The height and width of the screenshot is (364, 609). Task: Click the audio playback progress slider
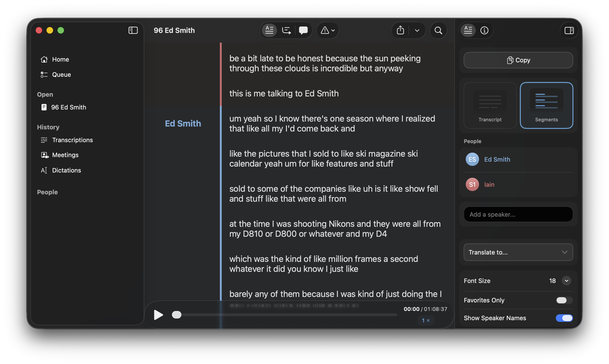[285, 315]
